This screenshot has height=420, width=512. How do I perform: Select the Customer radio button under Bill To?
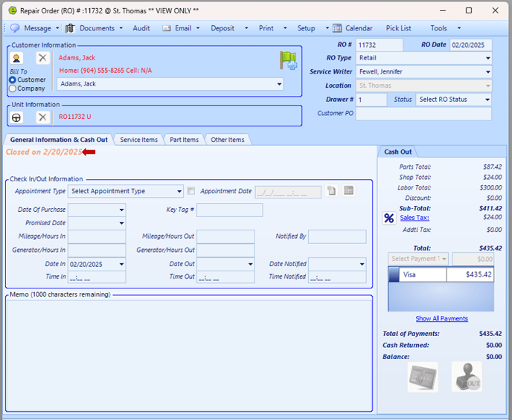(13, 80)
